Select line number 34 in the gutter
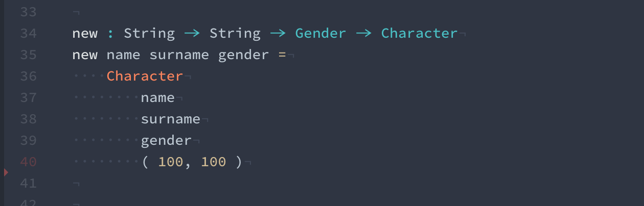The image size is (644, 206). [28, 34]
